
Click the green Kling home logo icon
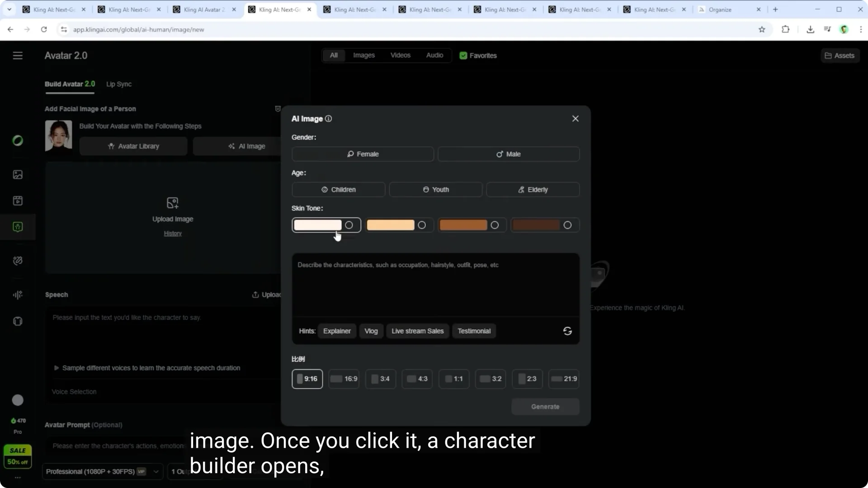pos(18,141)
